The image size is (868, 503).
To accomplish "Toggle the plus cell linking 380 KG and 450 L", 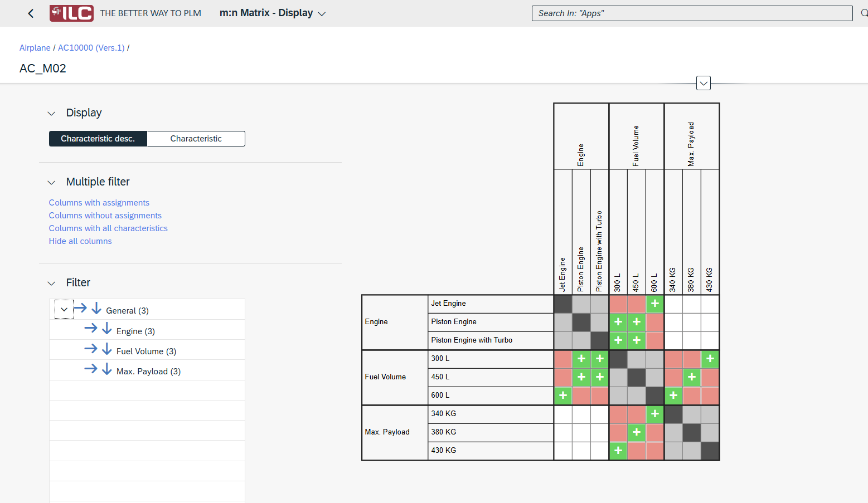I will point(636,432).
